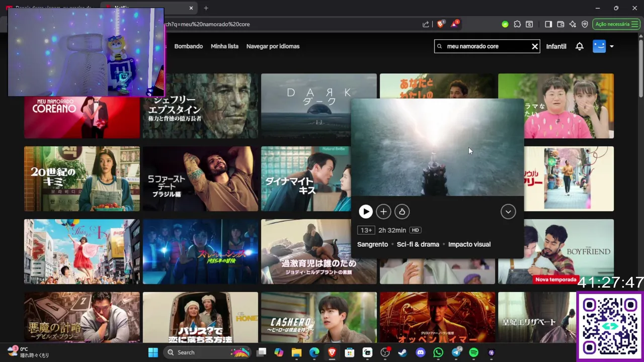Open Spotify from the taskbar

(x=474, y=352)
